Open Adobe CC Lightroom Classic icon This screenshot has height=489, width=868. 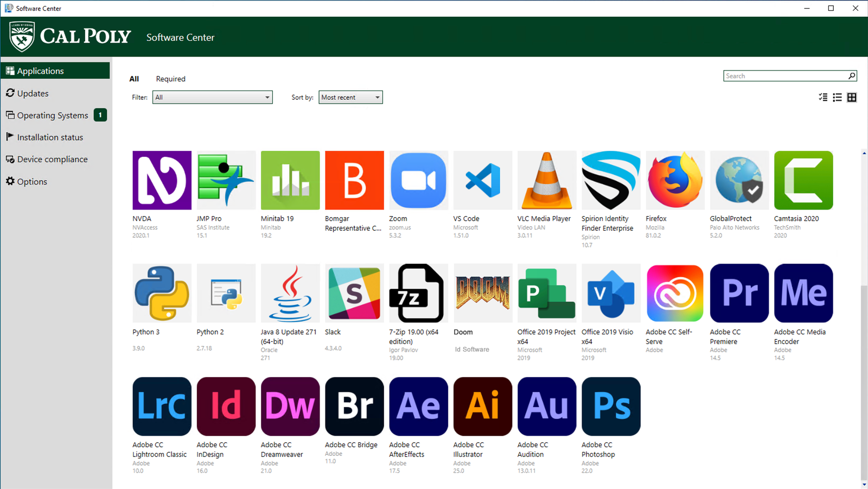[162, 407]
